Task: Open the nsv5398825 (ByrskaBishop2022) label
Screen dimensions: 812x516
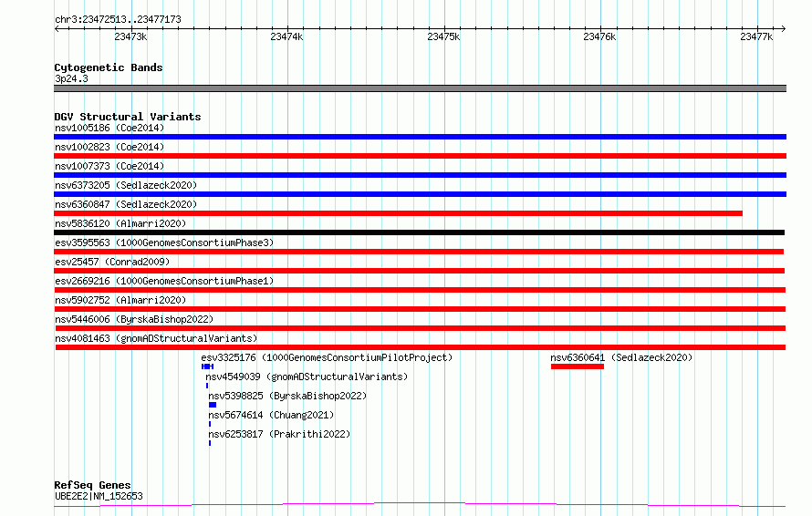Action: pos(287,396)
